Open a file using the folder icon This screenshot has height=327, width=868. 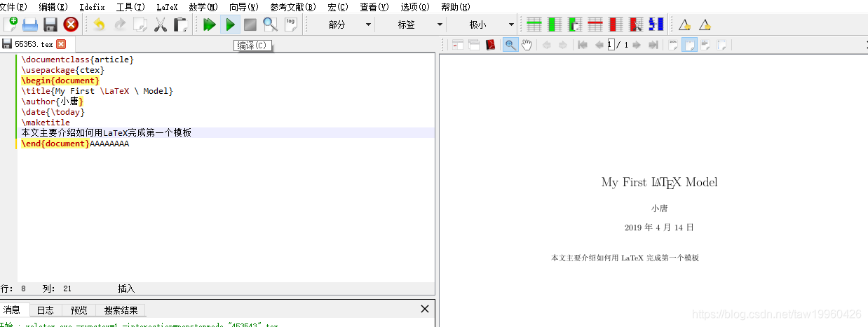click(30, 25)
